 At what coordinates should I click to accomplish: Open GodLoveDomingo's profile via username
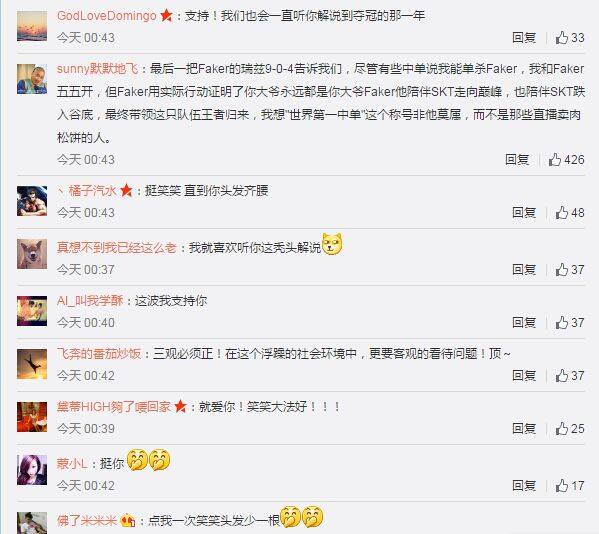point(107,16)
